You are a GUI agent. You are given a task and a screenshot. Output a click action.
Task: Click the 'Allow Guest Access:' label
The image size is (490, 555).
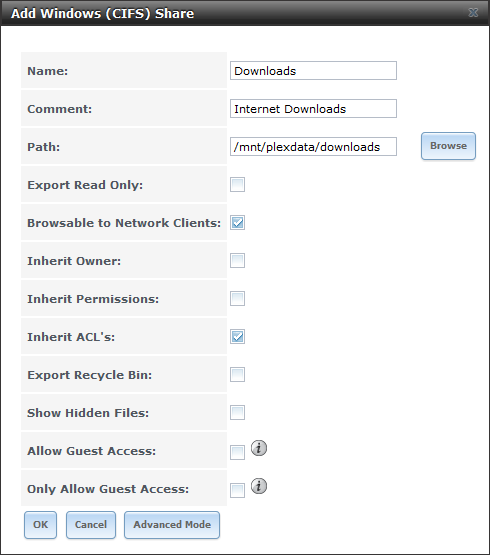pyautogui.click(x=92, y=451)
